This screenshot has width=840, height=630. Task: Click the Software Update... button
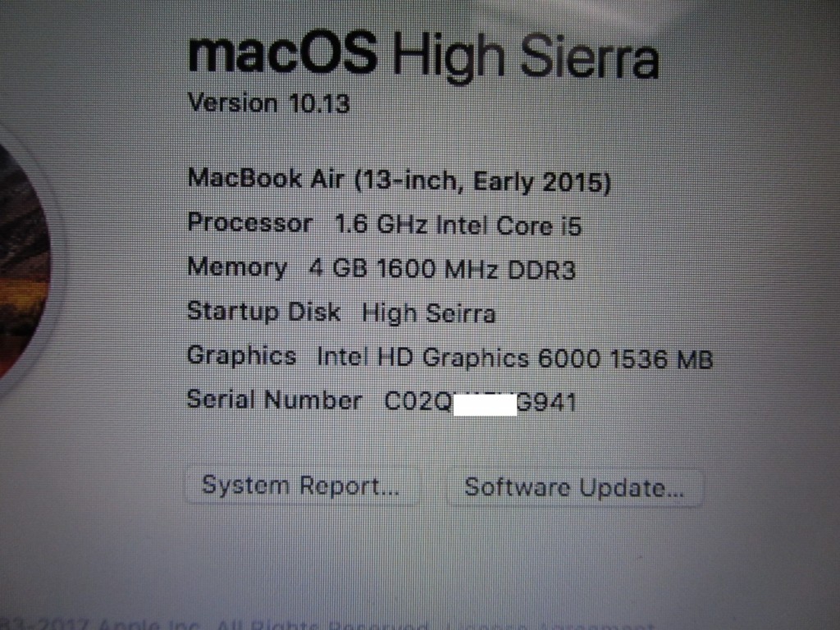(575, 487)
